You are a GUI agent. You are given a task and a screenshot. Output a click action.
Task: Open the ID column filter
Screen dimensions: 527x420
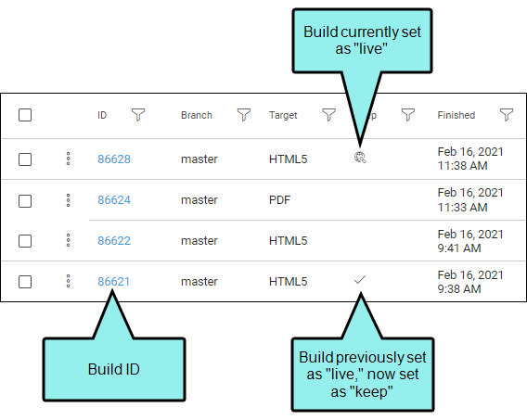(x=138, y=114)
